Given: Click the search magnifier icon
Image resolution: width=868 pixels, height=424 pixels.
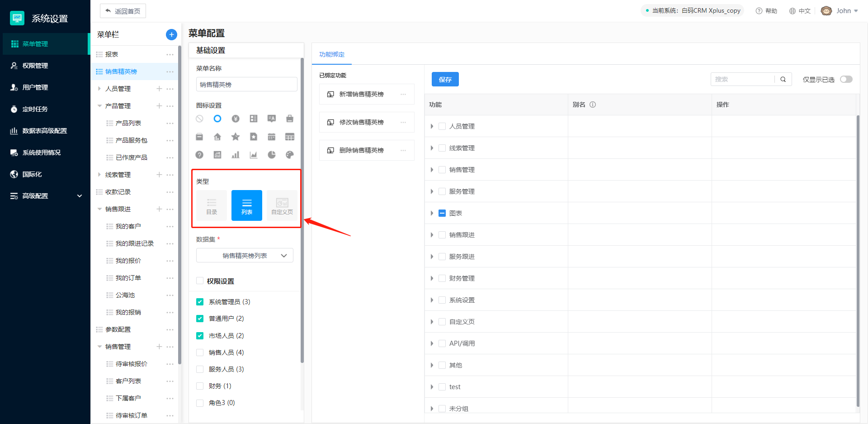Looking at the screenshot, I should [x=783, y=79].
